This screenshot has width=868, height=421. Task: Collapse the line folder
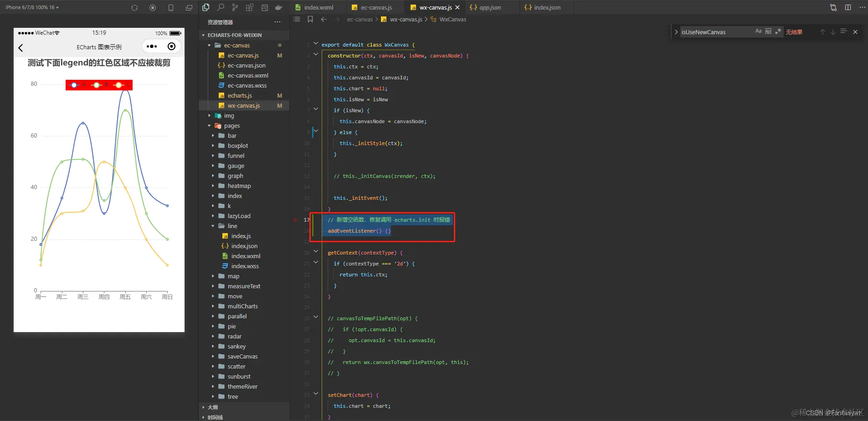pyautogui.click(x=244, y=226)
